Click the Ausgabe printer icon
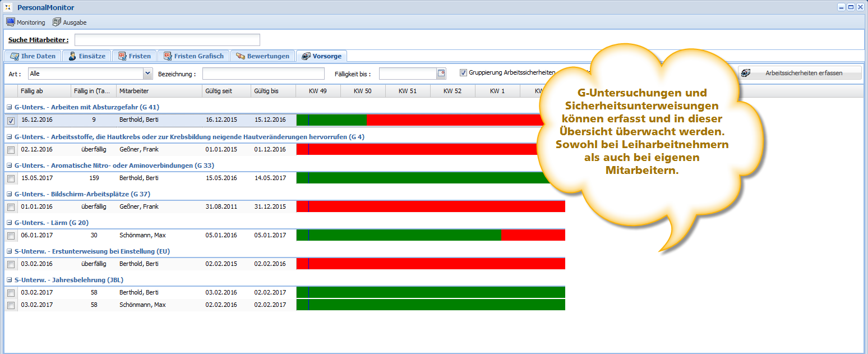The image size is (868, 354). (x=57, y=22)
